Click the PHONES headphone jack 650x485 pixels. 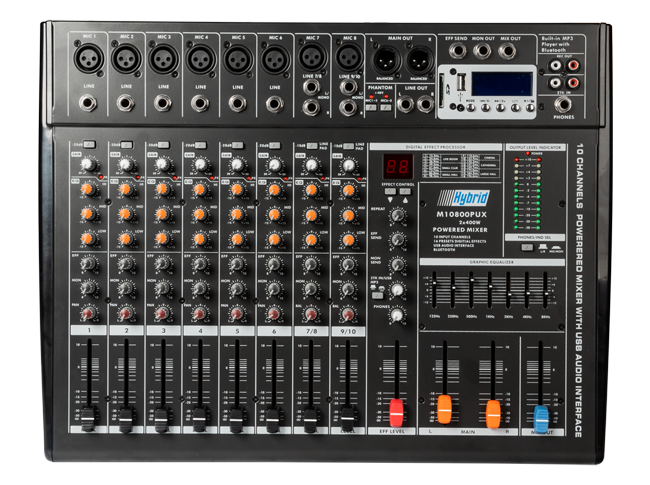coord(564,104)
